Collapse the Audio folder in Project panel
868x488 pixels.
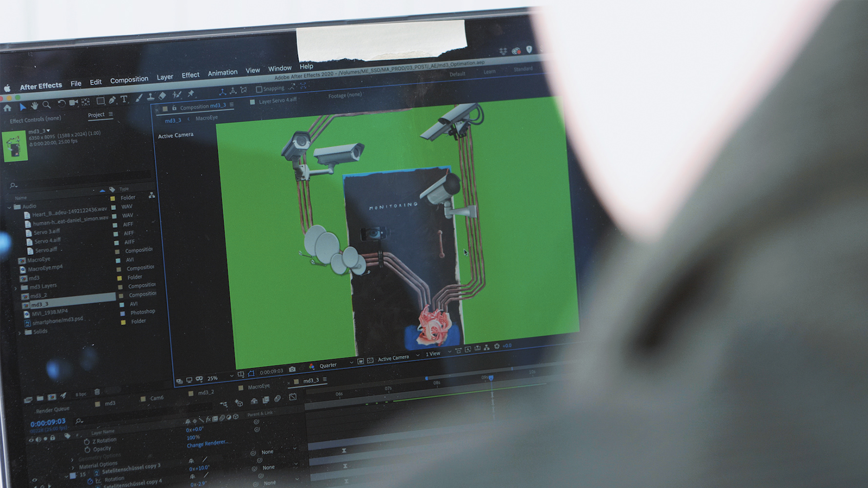9,207
